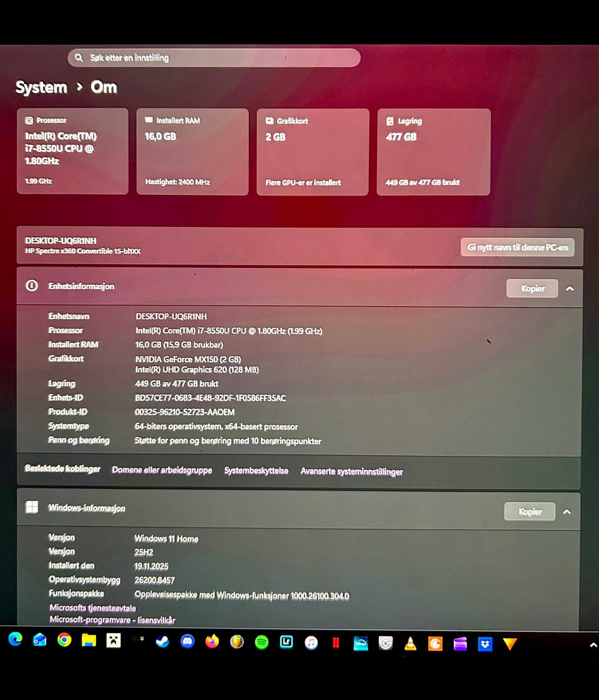This screenshot has height=700, width=599.
Task: Open Discord from the taskbar
Action: 187,641
